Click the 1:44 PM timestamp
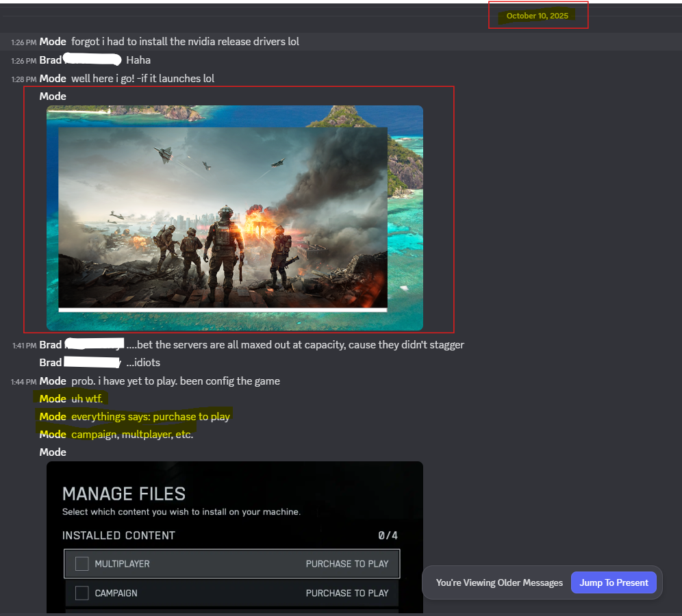 [x=24, y=382]
